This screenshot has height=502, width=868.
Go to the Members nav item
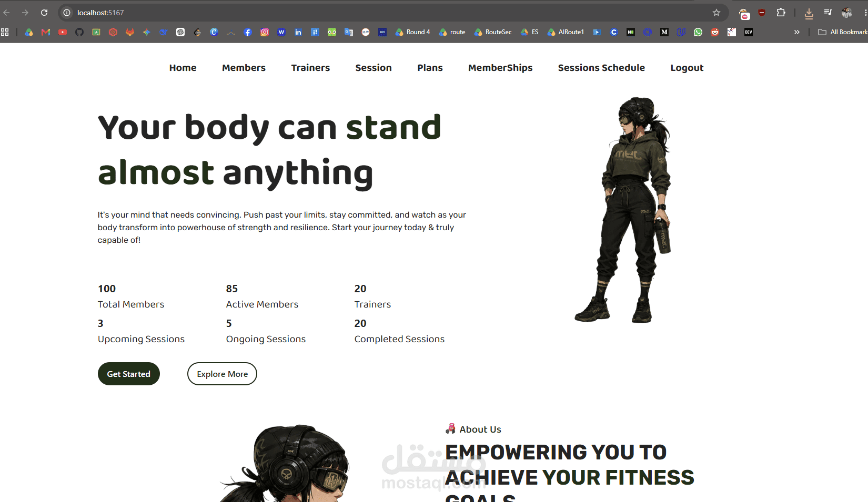pyautogui.click(x=244, y=68)
